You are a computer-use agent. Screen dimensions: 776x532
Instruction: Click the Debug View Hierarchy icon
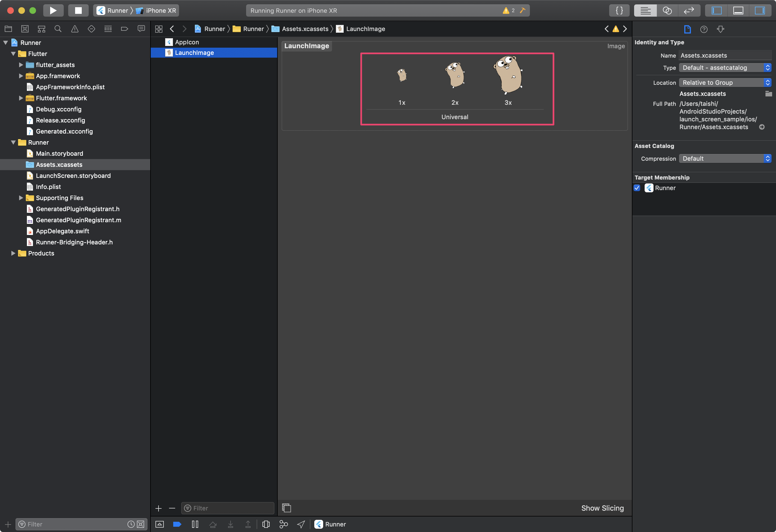tap(266, 524)
